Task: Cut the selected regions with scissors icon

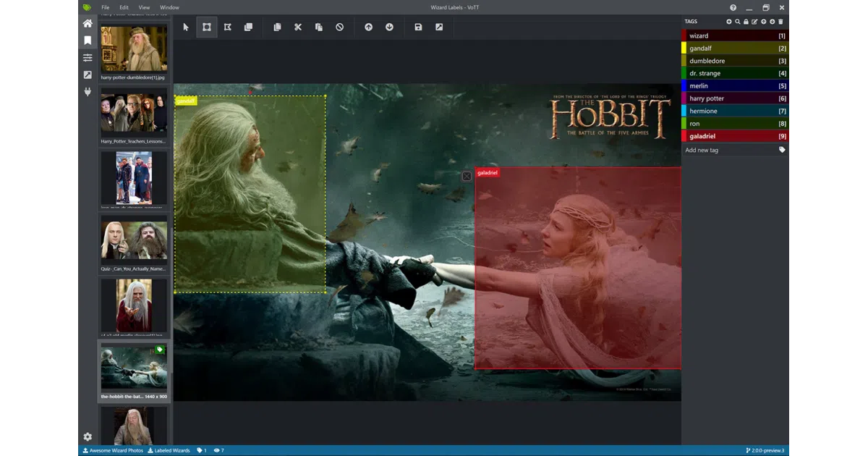Action: coord(298,28)
